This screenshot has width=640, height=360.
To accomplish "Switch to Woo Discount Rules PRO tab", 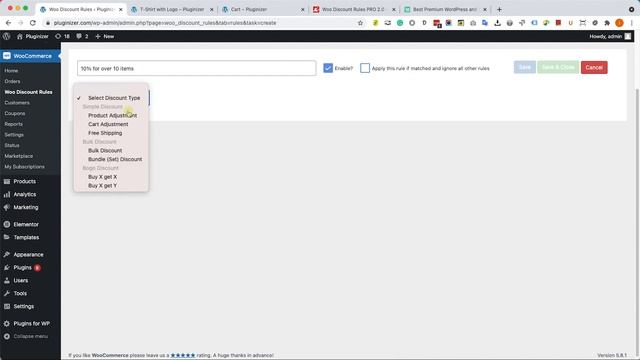I will point(353,9).
